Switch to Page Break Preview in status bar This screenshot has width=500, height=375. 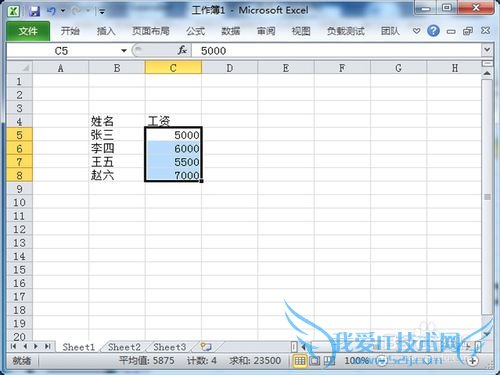tap(329, 360)
